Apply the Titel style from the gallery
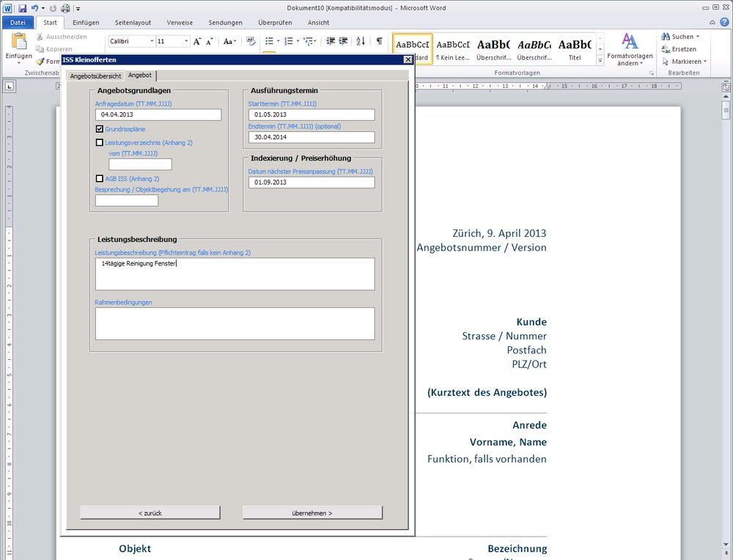The image size is (733, 560). tap(575, 50)
